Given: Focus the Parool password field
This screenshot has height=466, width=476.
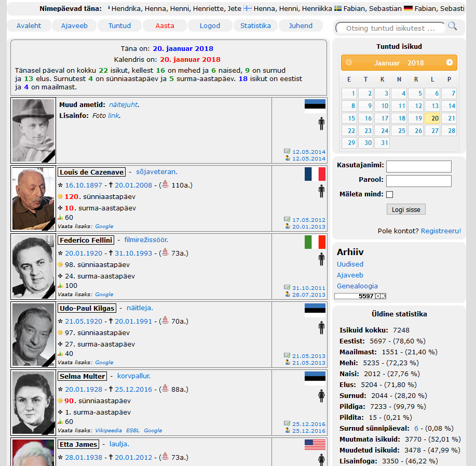Looking at the screenshot, I should pos(418,181).
